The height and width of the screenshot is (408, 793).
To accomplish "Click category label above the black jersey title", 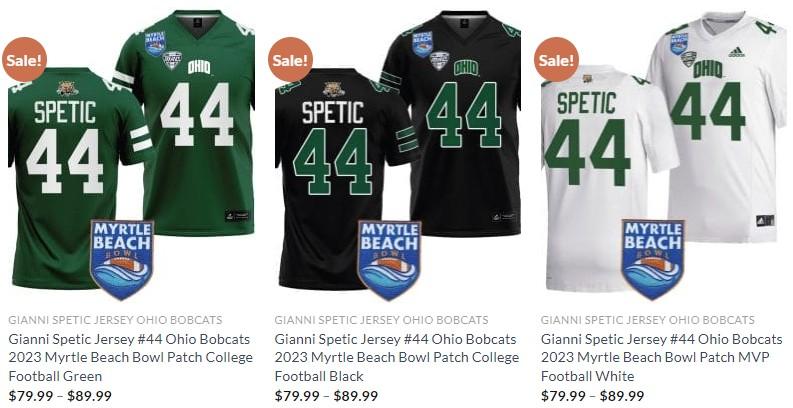I will pyautogui.click(x=381, y=320).
